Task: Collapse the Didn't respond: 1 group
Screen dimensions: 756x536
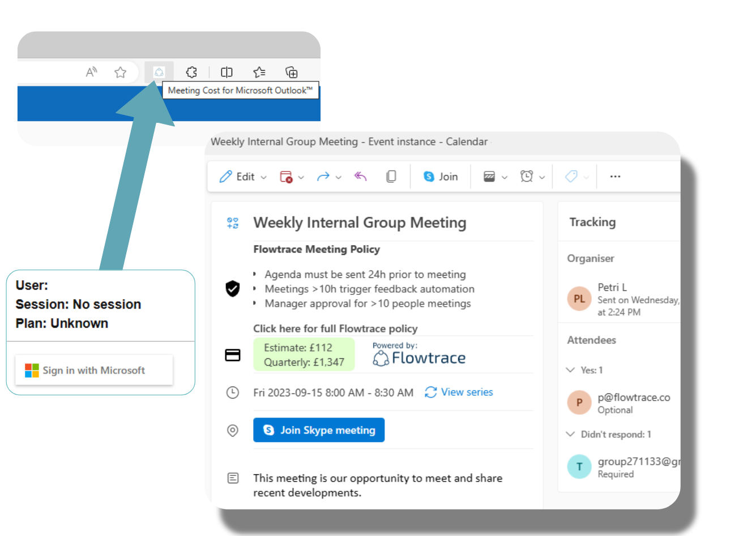Action: (x=570, y=434)
